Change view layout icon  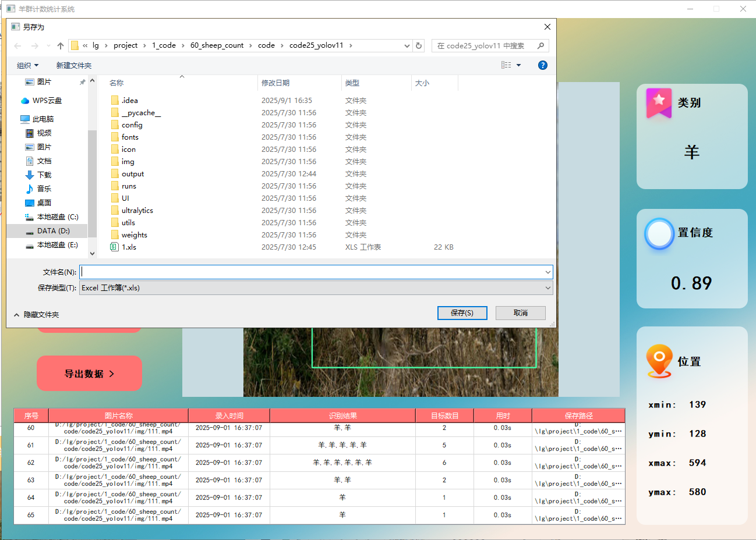[506, 65]
